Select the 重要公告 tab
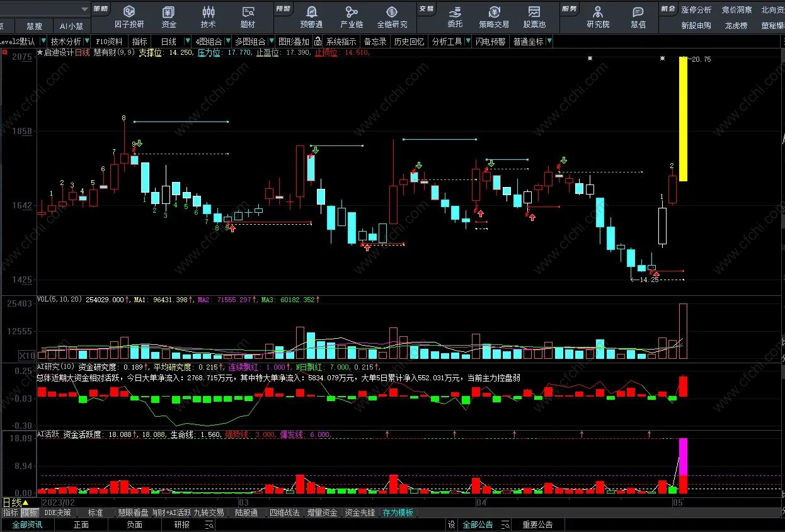Viewport: 785px width, 532px height. point(537,524)
